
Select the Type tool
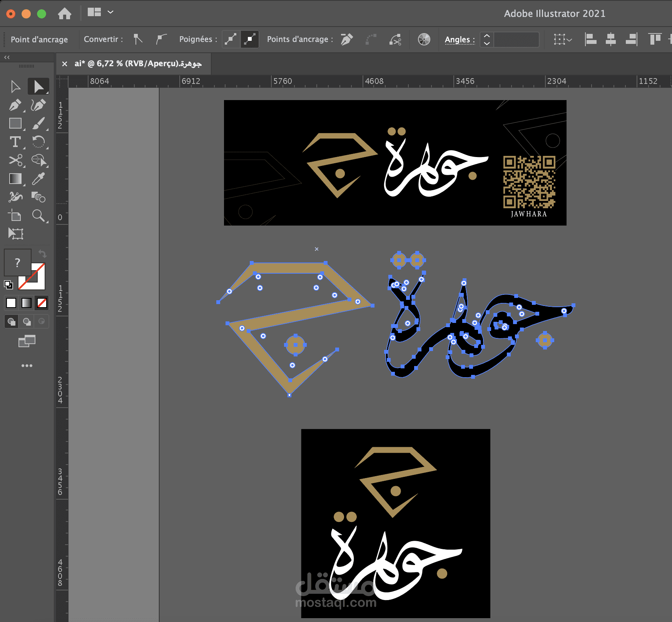click(15, 142)
